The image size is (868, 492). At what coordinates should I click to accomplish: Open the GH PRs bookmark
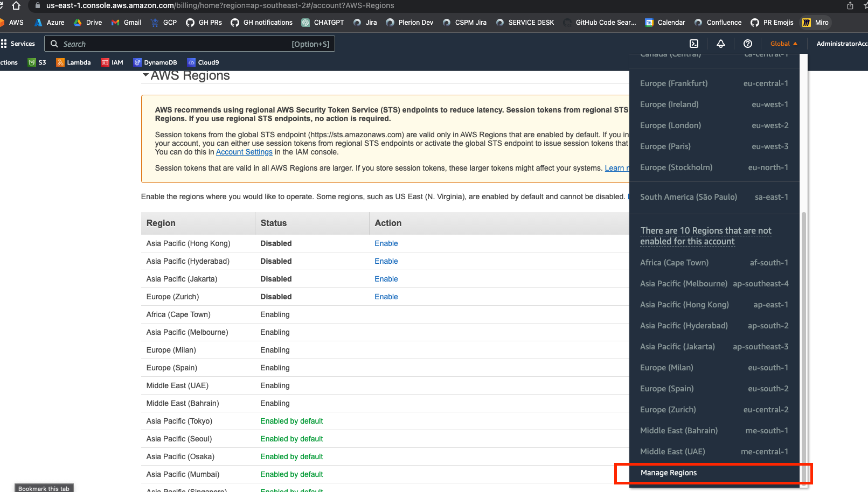[x=204, y=23]
